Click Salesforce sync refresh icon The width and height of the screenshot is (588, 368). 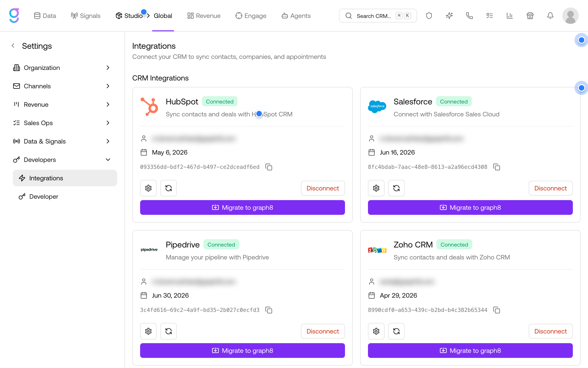[396, 188]
